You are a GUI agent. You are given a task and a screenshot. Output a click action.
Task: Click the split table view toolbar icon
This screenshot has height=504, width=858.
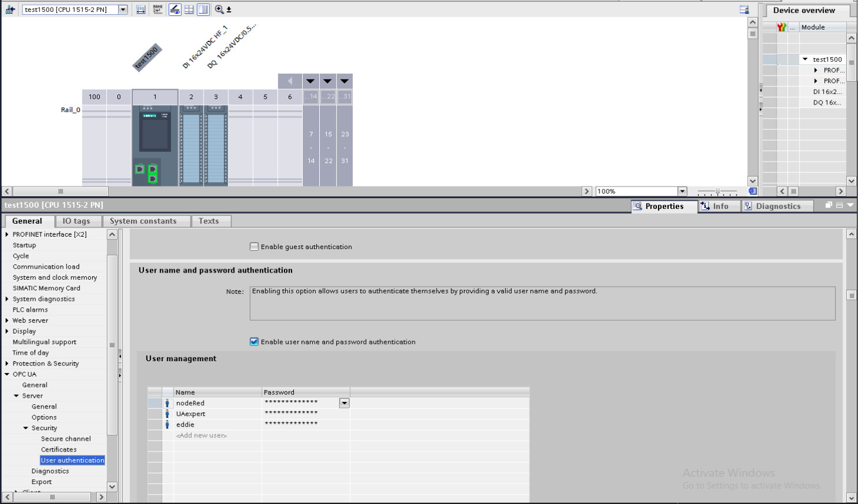click(189, 9)
